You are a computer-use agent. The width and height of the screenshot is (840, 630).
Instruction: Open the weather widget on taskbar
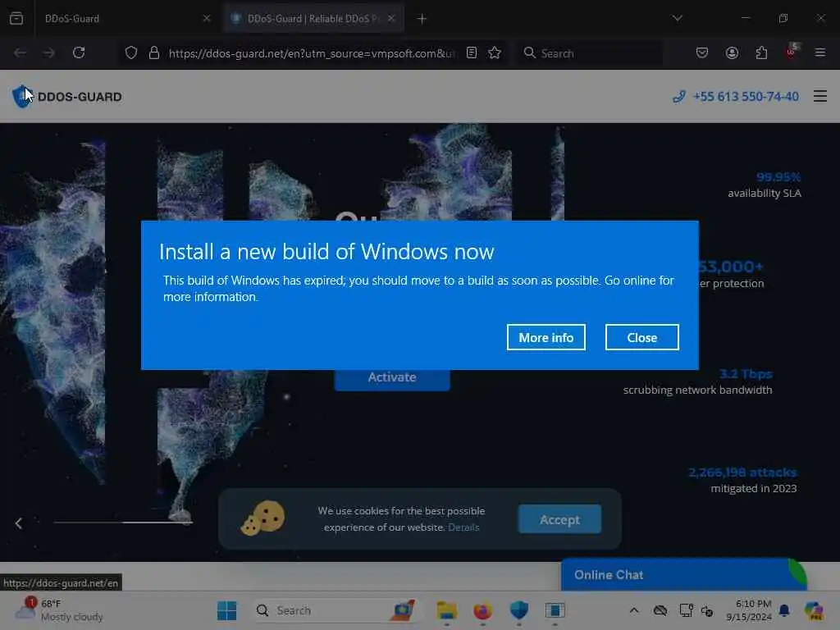[59, 610]
